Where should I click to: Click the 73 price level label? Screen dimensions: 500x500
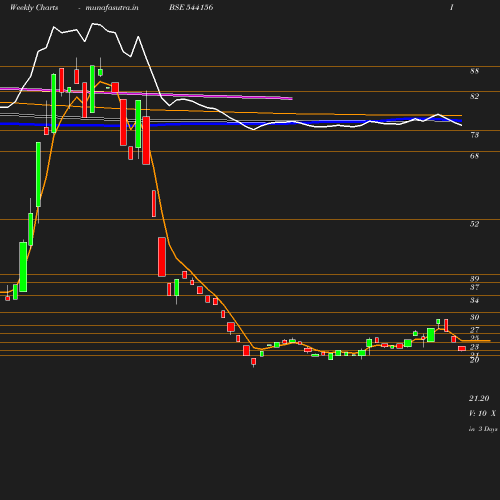point(474,135)
